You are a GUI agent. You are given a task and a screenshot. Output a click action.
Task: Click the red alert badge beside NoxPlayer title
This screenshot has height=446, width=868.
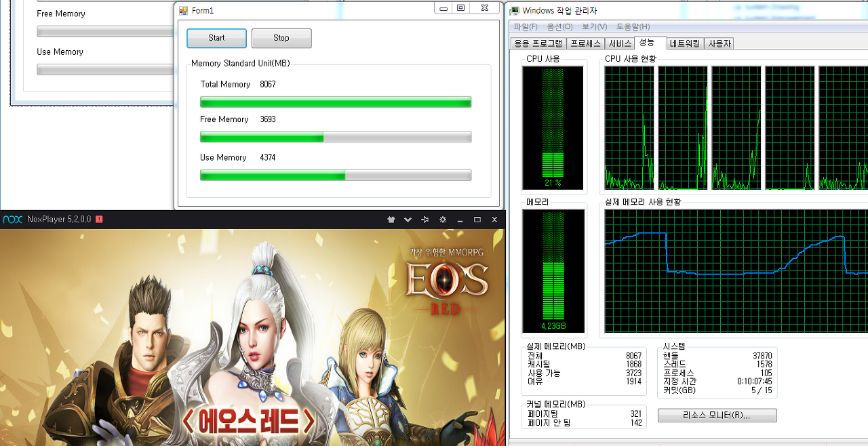click(x=99, y=219)
